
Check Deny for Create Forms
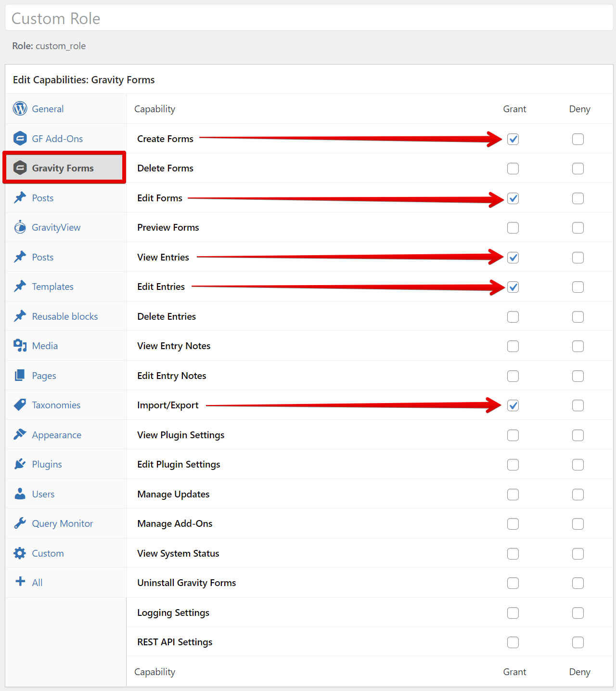click(578, 139)
